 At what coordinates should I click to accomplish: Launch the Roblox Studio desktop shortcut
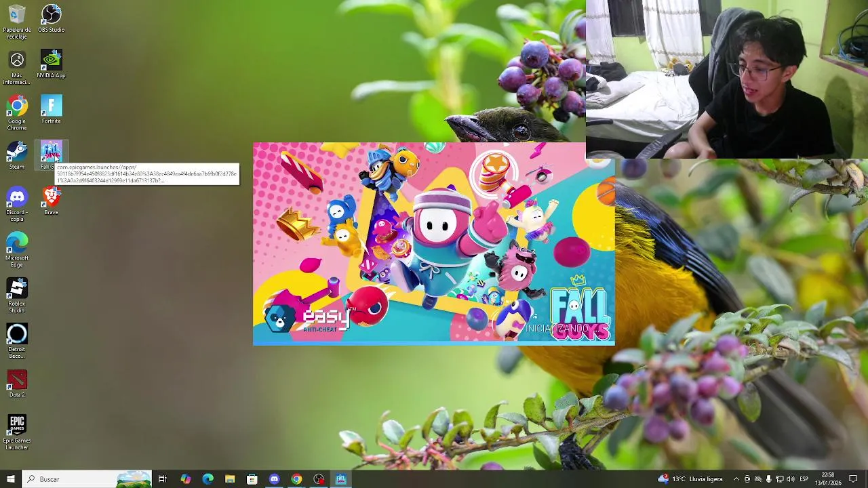[17, 296]
